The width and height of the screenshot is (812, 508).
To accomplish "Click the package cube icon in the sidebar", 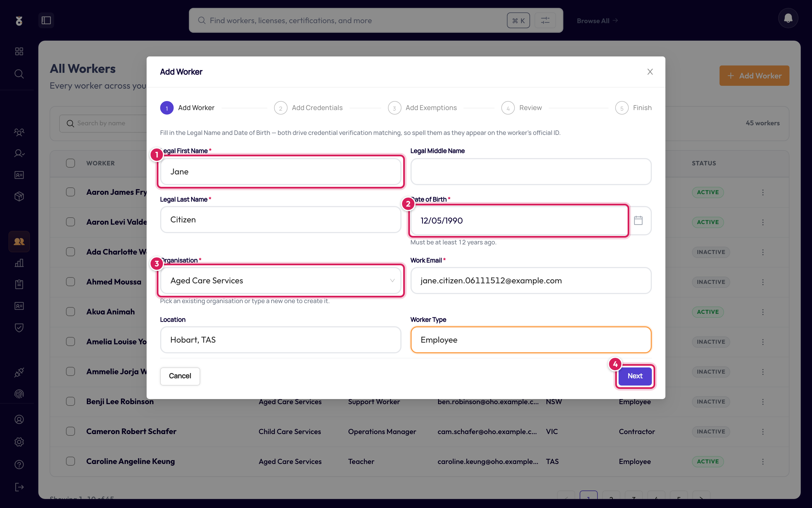I will (19, 196).
